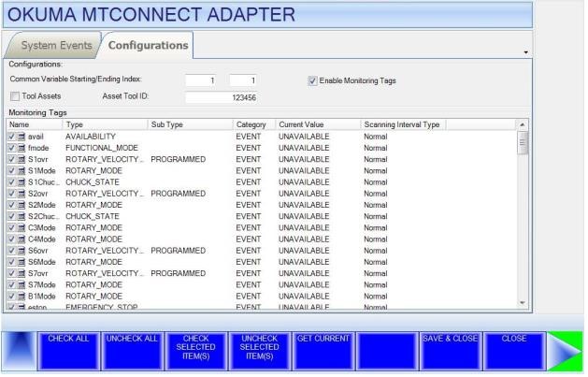Click the tag icon beside S6Mode
Screen dimensions: 588x377
pos(22,262)
